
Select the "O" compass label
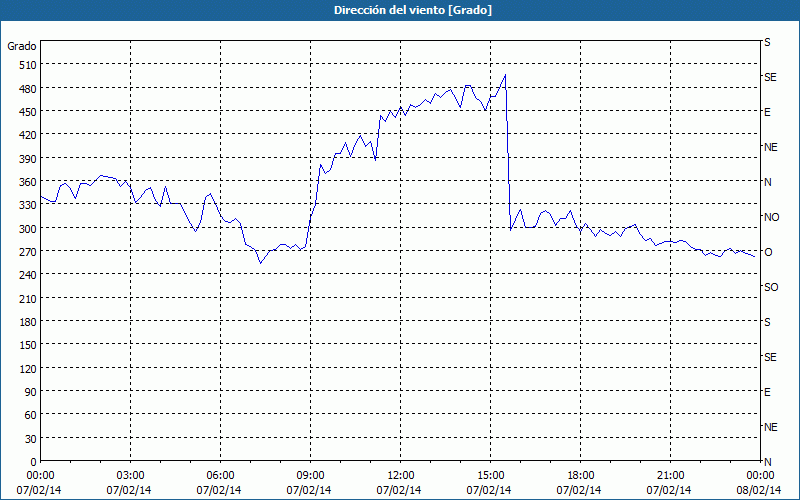(768, 252)
